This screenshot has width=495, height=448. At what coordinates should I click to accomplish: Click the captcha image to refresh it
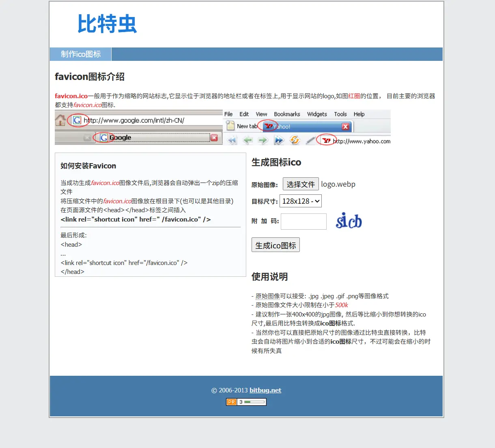click(349, 221)
